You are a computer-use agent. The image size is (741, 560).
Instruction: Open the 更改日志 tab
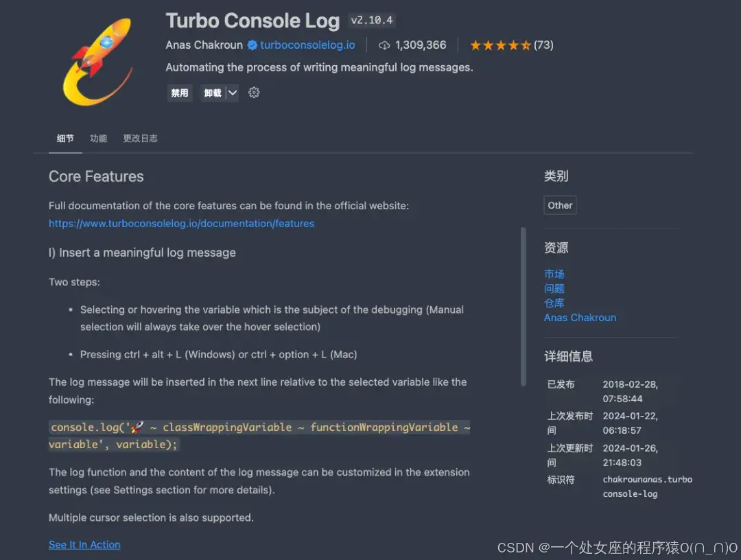coord(141,139)
